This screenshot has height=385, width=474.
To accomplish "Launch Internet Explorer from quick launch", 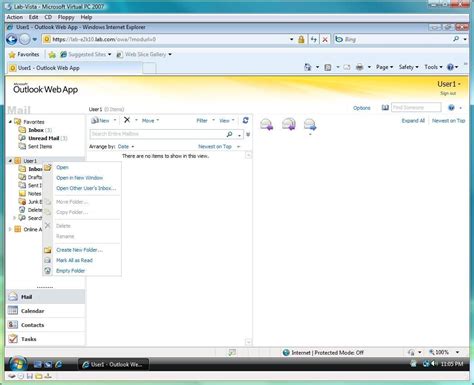I will (59, 365).
